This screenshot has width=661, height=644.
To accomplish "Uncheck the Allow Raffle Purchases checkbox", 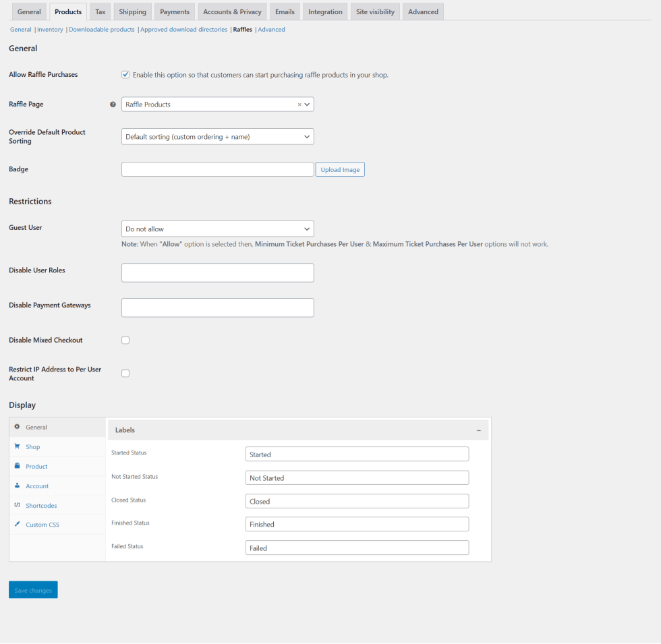I will (125, 75).
